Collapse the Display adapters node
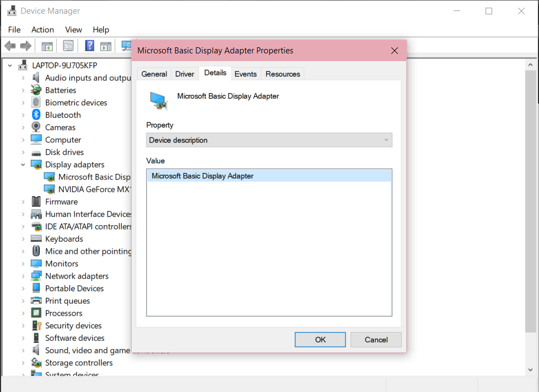 tap(23, 165)
